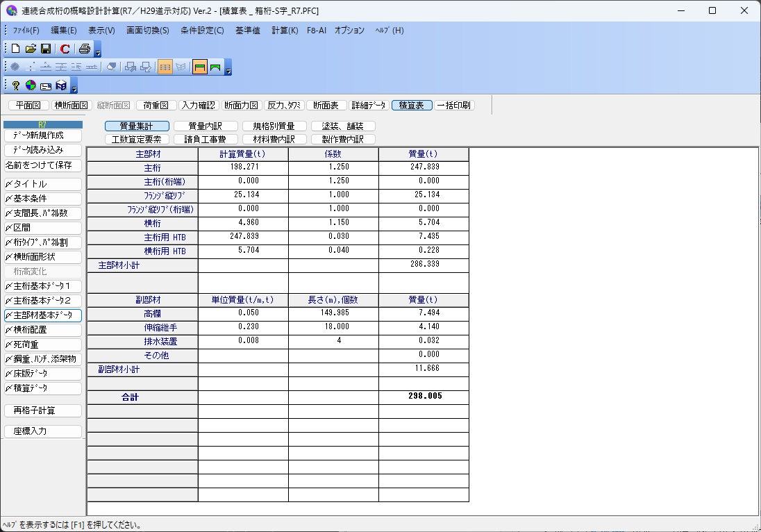The image size is (761, 532).
Task: Click the multicolored circle icon
Action: tap(31, 85)
